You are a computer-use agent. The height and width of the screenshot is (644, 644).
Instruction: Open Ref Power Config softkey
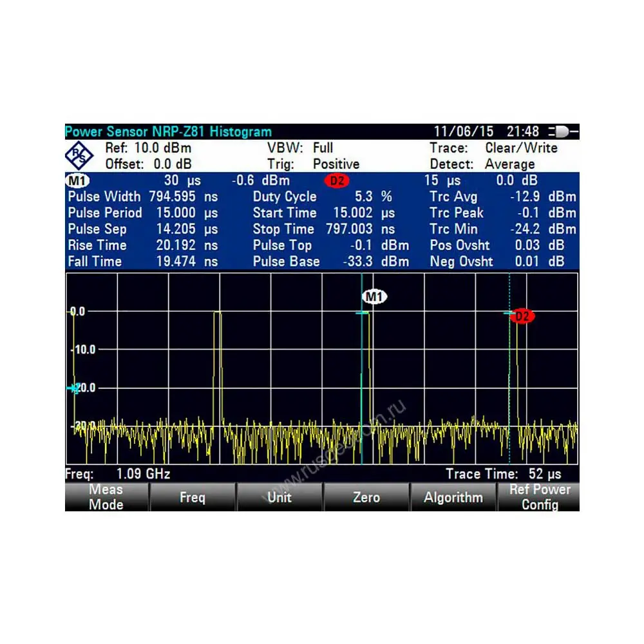539,497
